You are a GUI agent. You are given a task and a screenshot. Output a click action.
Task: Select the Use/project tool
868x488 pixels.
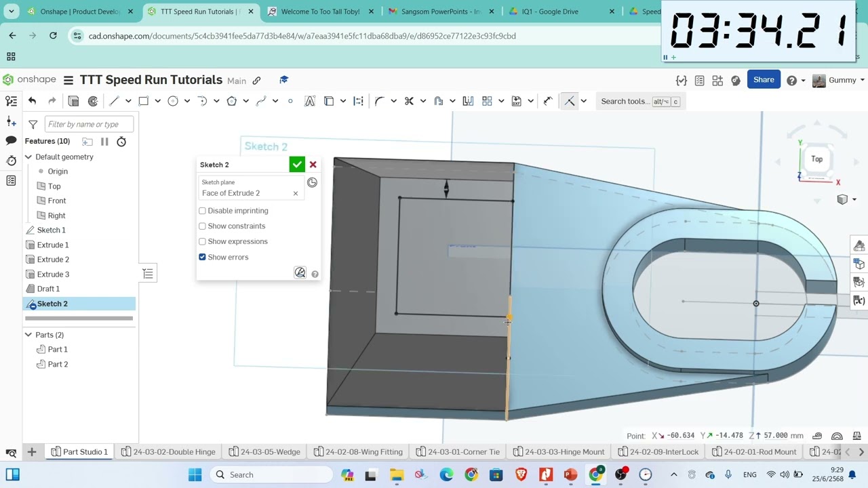[329, 101]
